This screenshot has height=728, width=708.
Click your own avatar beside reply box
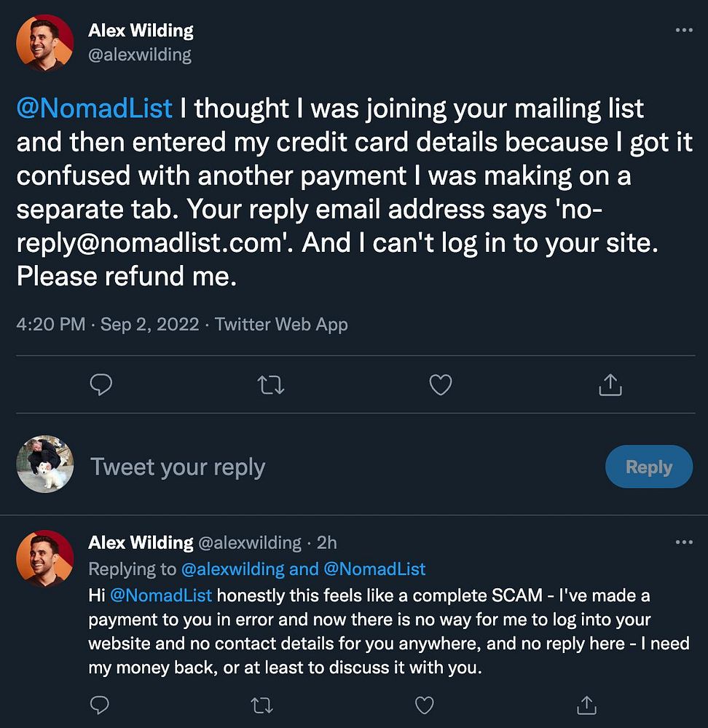click(x=45, y=464)
